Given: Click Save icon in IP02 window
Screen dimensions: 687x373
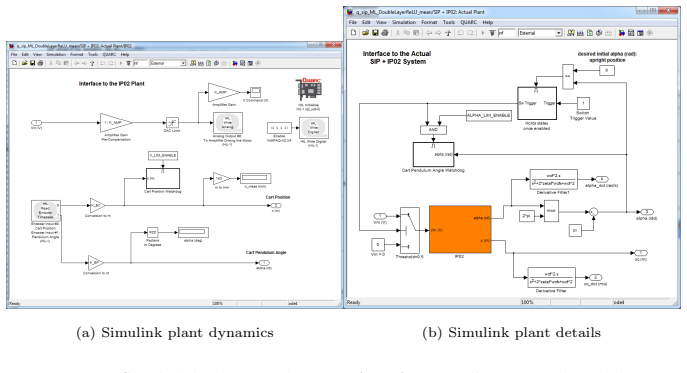Looking at the screenshot, I should click(32, 63).
